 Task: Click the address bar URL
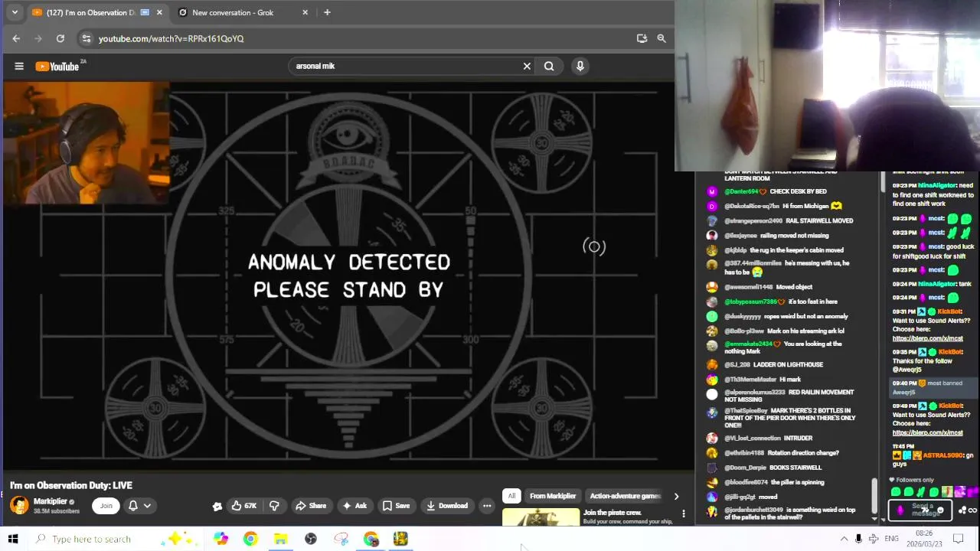click(x=171, y=38)
